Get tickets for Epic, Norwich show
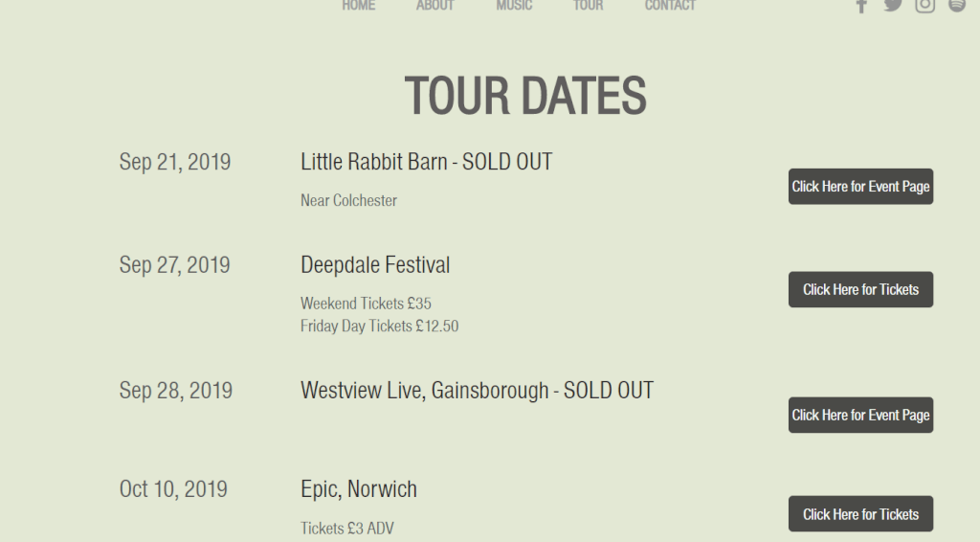Screen dimensions: 980x542 coord(860,514)
